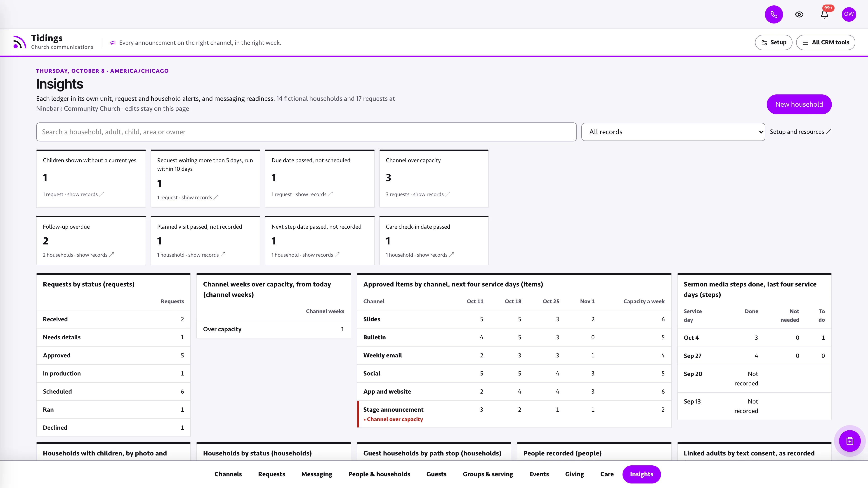Viewport: 868px width, 488px height.
Task: Expand the All records dropdown
Action: 673,132
